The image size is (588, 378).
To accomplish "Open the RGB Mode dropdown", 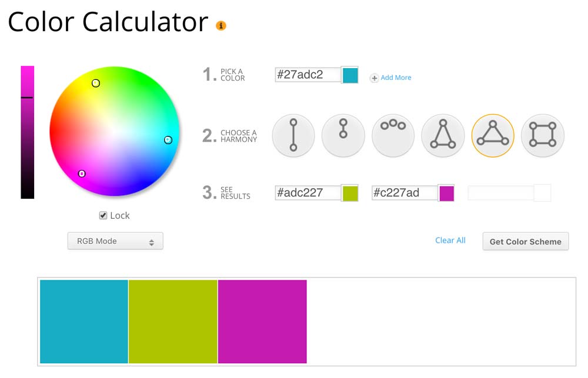I will pyautogui.click(x=115, y=241).
